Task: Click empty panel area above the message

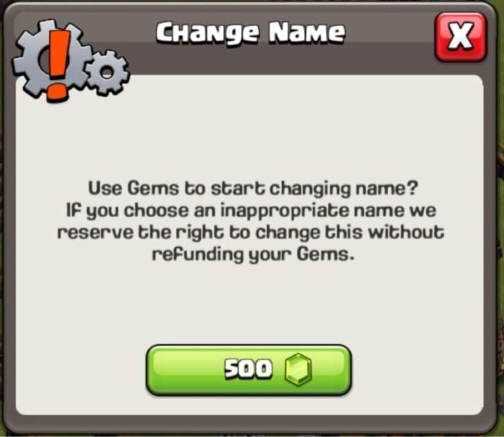Action: coord(251,129)
